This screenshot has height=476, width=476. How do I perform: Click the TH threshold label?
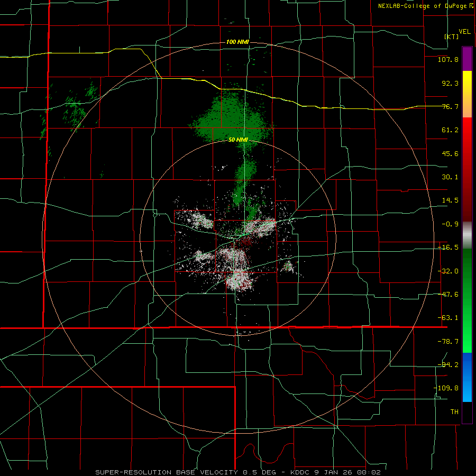pos(454,411)
